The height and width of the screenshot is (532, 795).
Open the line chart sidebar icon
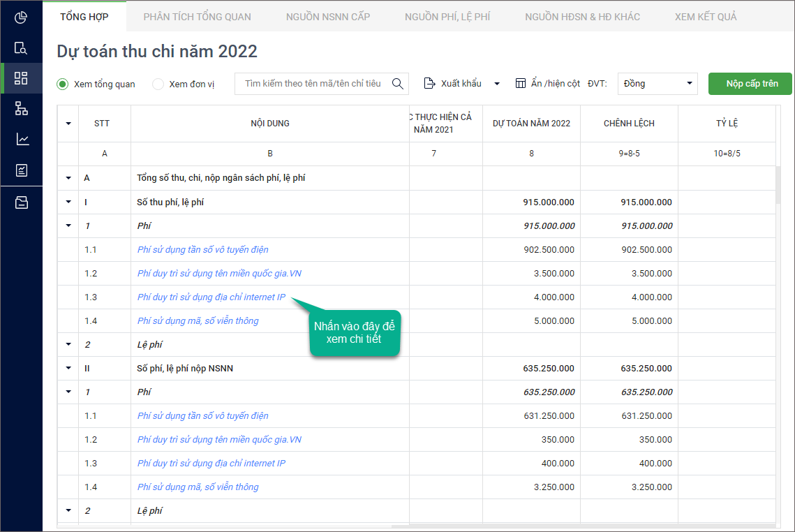click(x=22, y=139)
